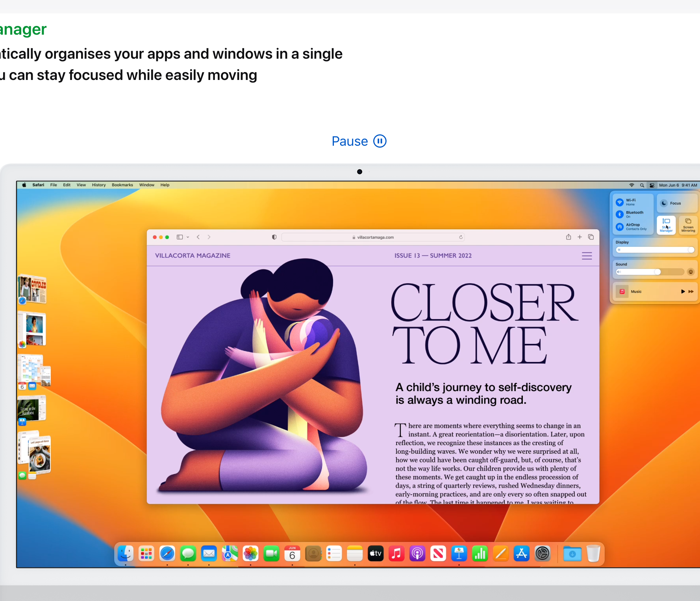Screen dimensions: 700x601
Task: Click the Control Center menu bar icon
Action: [x=652, y=185]
